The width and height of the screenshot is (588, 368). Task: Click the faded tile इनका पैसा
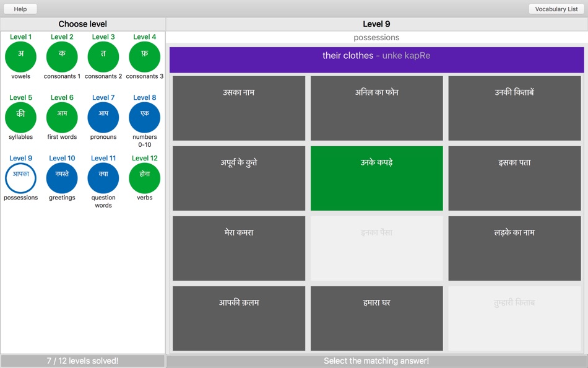point(376,248)
